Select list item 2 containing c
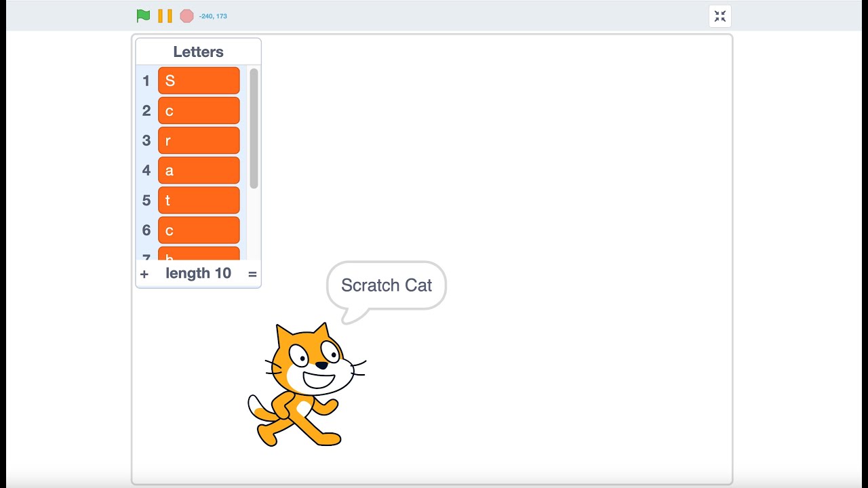Viewport: 868px width, 488px height. [199, 110]
